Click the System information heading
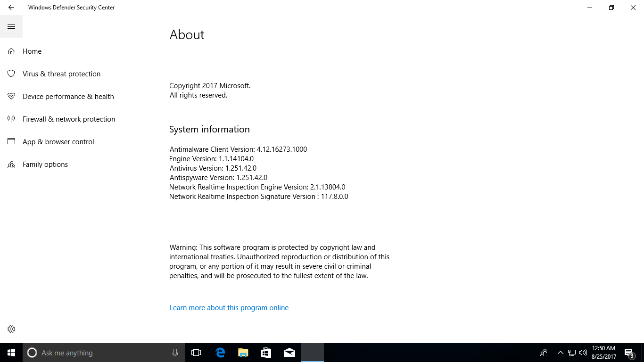Screen dimensions: 644x362 209,130
